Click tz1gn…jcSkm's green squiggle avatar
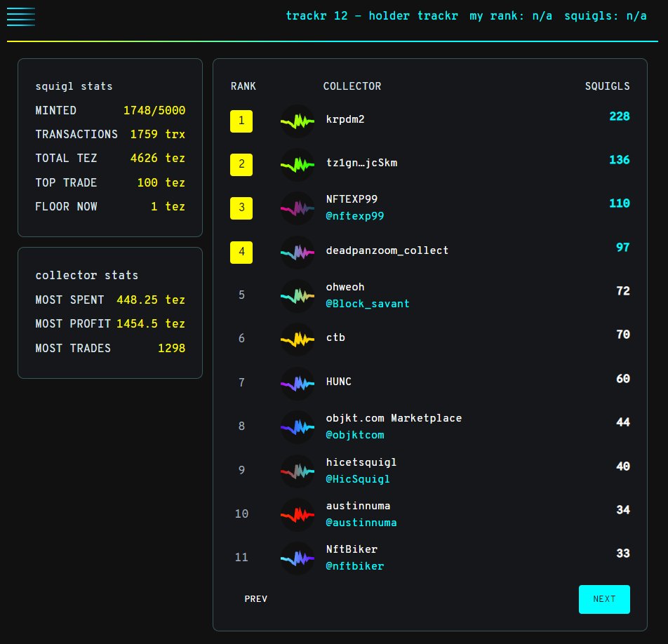The height and width of the screenshot is (644, 668). (298, 165)
